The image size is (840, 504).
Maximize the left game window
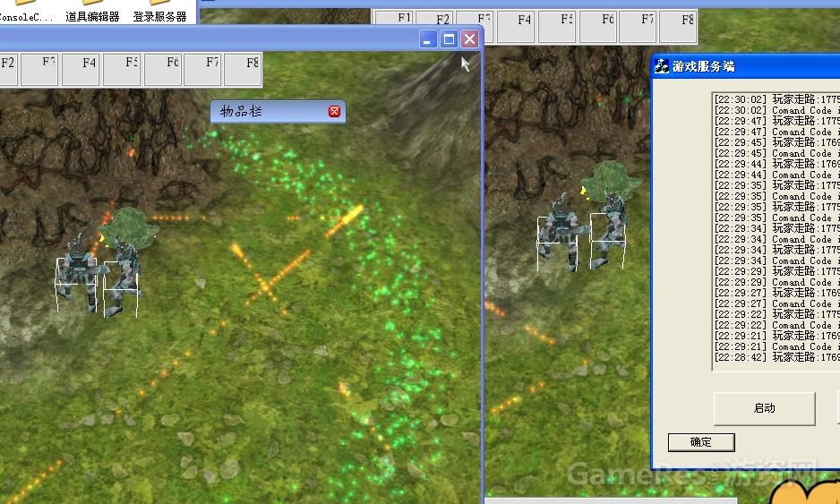pyautogui.click(x=449, y=38)
